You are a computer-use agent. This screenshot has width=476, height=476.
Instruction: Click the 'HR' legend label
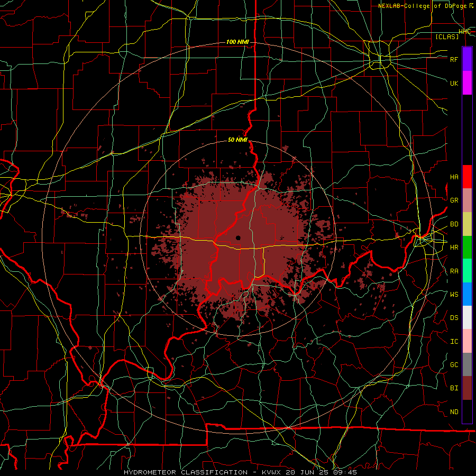pos(454,248)
